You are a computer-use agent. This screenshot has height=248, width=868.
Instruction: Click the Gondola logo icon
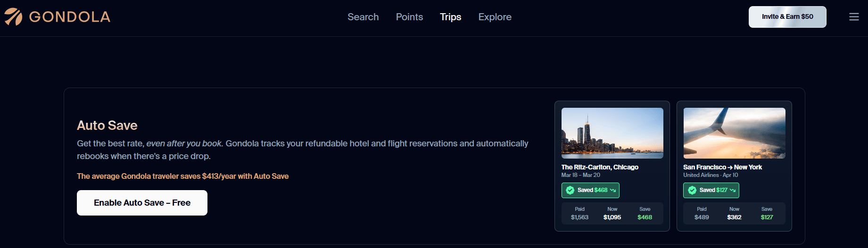click(13, 17)
